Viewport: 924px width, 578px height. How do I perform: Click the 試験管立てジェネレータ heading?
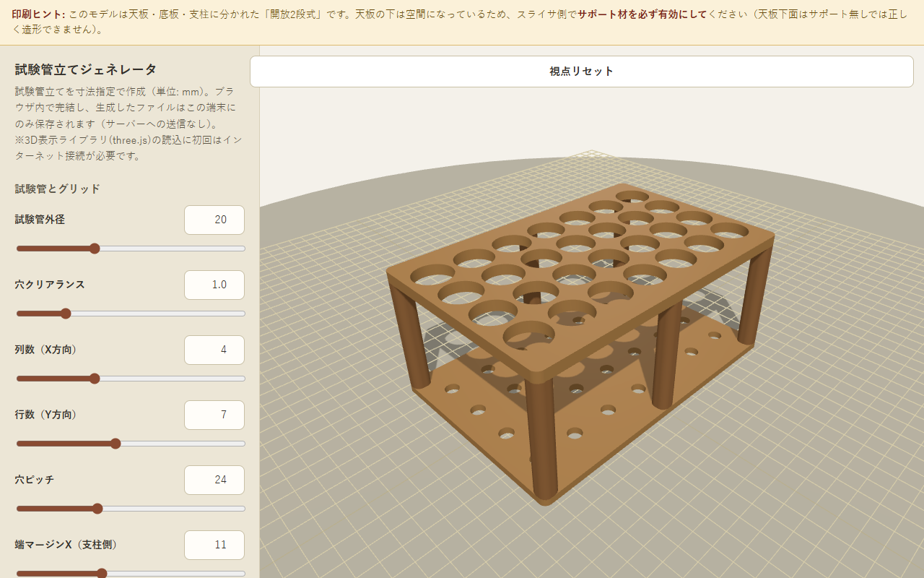86,69
